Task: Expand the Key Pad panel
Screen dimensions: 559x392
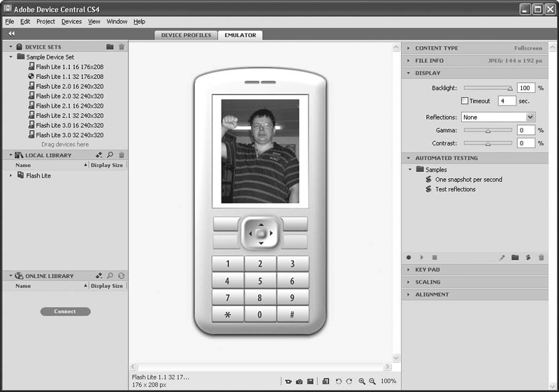Action: [428, 270]
